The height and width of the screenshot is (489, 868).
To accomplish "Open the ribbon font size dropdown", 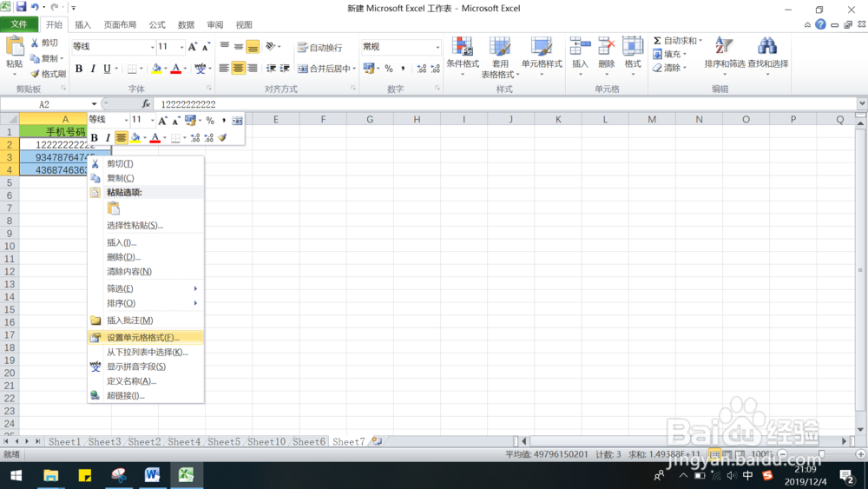I will tap(181, 47).
